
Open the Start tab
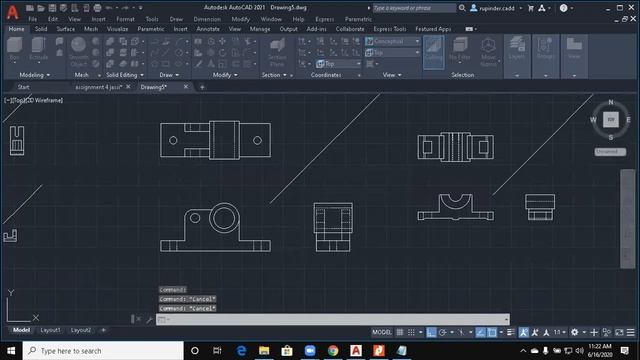point(23,87)
